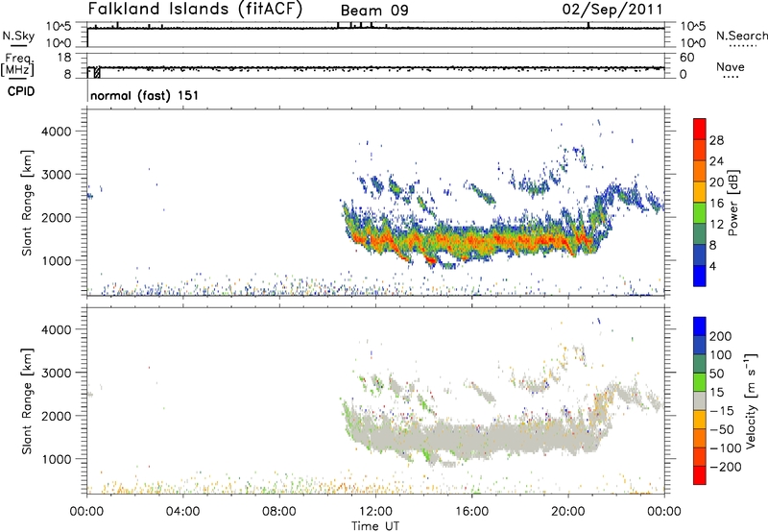Click the 'Freq. [MHz]' axis label
768x532 pixels.
click(x=18, y=65)
